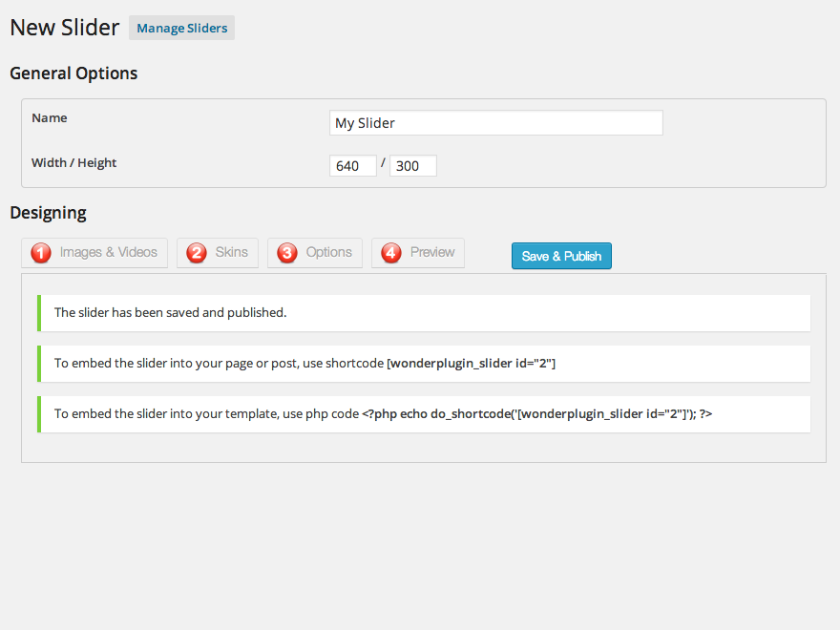Open the Skins tab label
This screenshot has height=630, width=840.
pos(231,252)
